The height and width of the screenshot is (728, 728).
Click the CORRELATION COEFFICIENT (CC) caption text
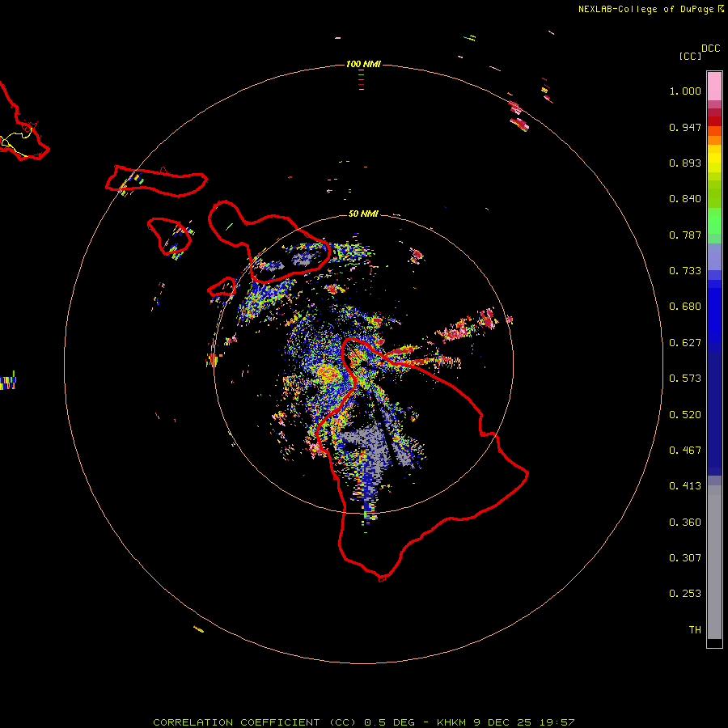(x=255, y=722)
